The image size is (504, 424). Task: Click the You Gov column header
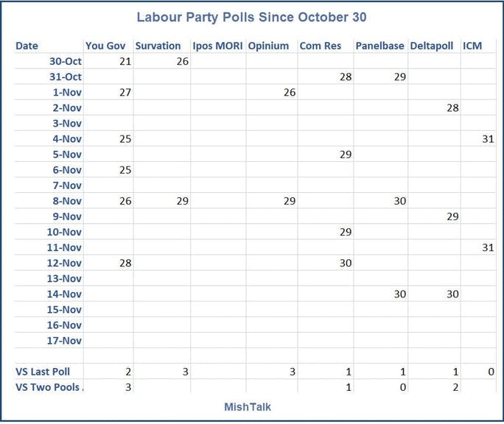(x=105, y=46)
